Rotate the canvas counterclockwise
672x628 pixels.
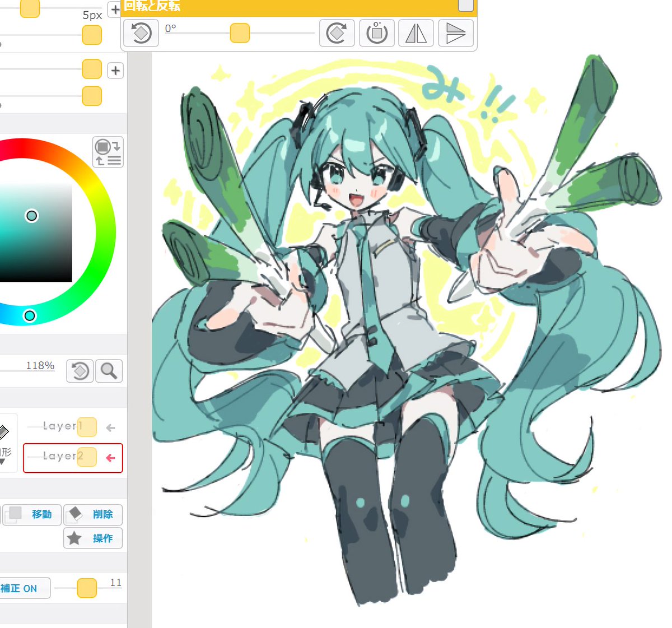[140, 33]
